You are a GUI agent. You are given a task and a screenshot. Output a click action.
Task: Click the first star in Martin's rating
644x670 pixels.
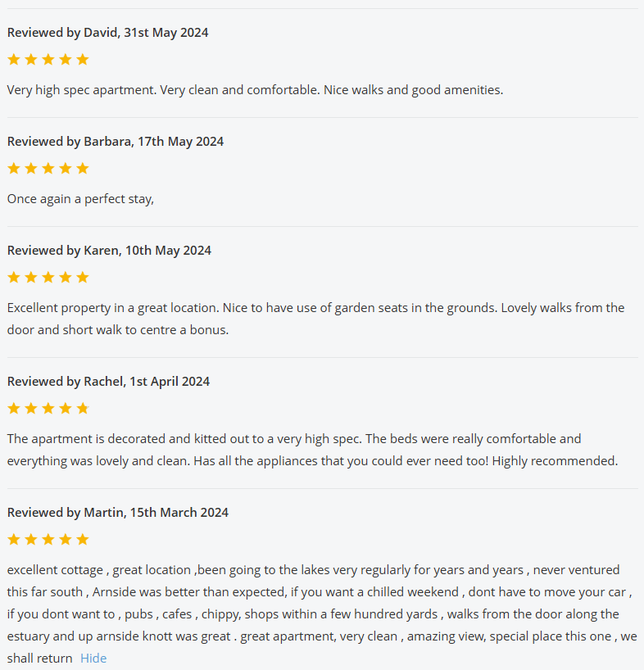coord(14,540)
